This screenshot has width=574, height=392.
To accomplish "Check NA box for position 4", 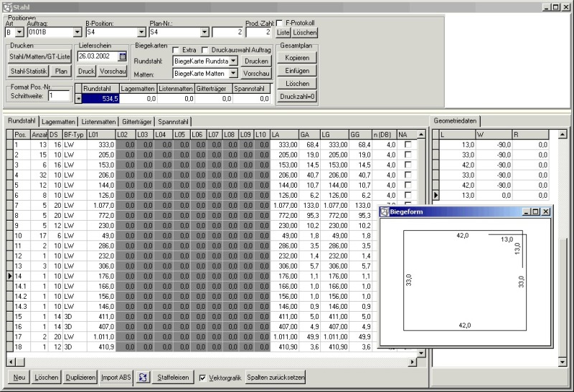I will point(408,175).
